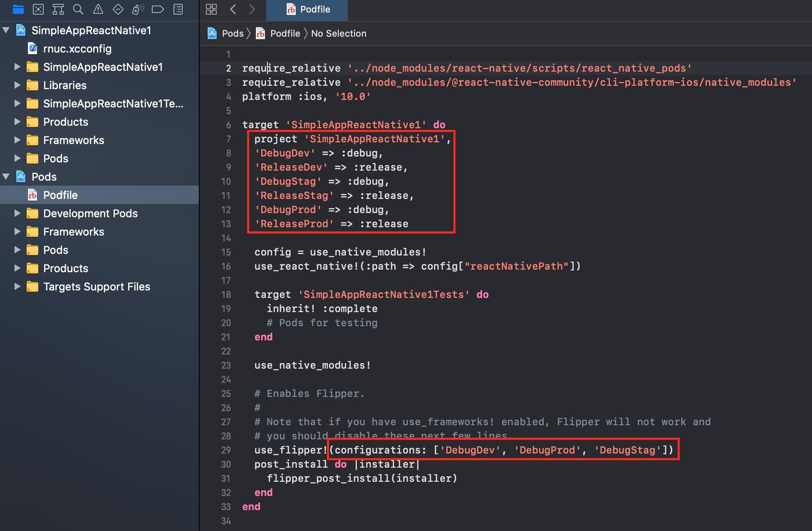This screenshot has width=812, height=531.
Task: Click the Libraries folder icon
Action: tap(32, 85)
